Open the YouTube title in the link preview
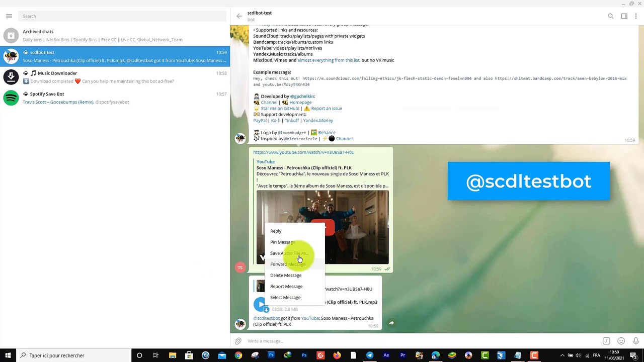 pyautogui.click(x=266, y=162)
